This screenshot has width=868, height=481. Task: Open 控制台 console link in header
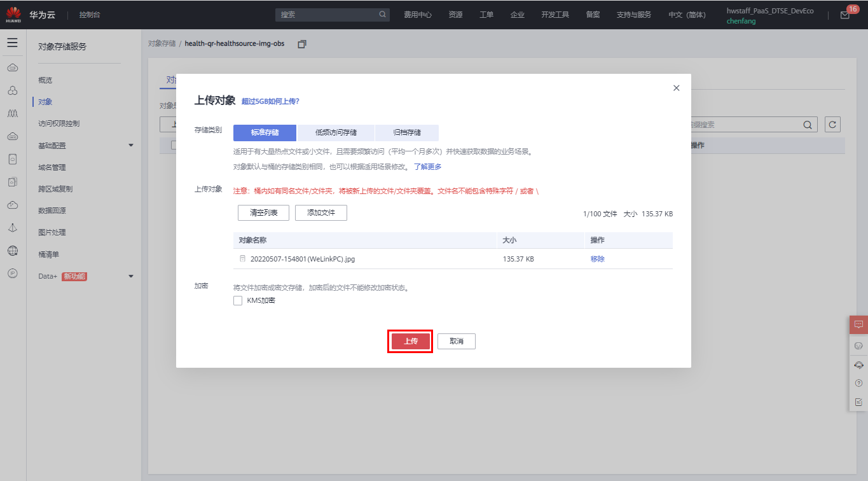[90, 15]
